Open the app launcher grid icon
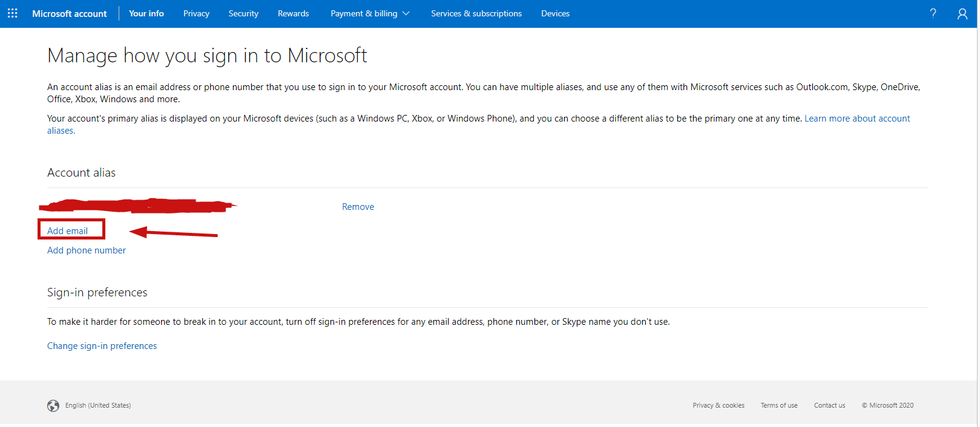 click(x=12, y=13)
